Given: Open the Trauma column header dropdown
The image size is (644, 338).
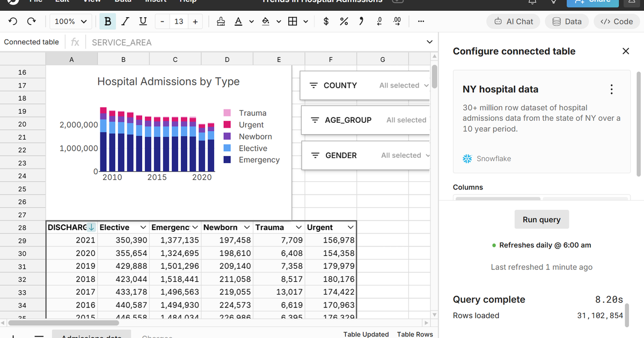Looking at the screenshot, I should (299, 227).
